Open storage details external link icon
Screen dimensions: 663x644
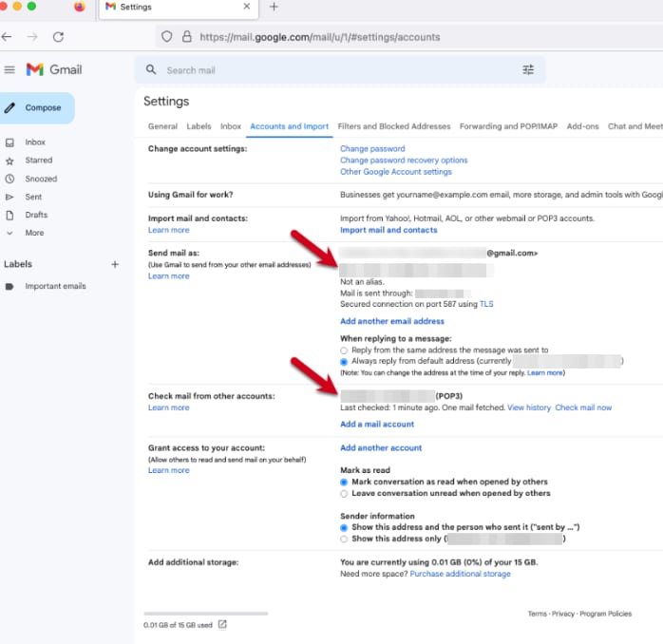[222, 624]
